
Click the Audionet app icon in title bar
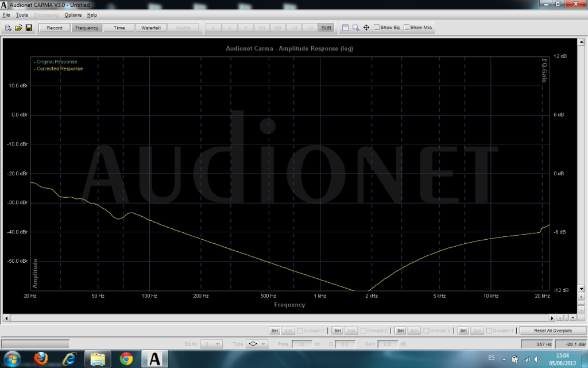coord(4,5)
